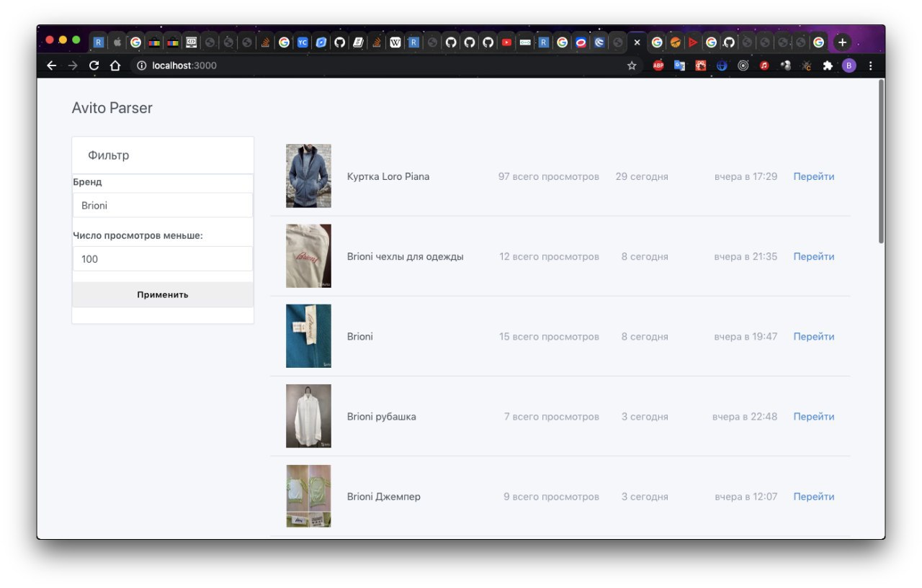This screenshot has height=588, width=922.
Task: Click the text 7 всего просмотров
Action: pyautogui.click(x=552, y=416)
